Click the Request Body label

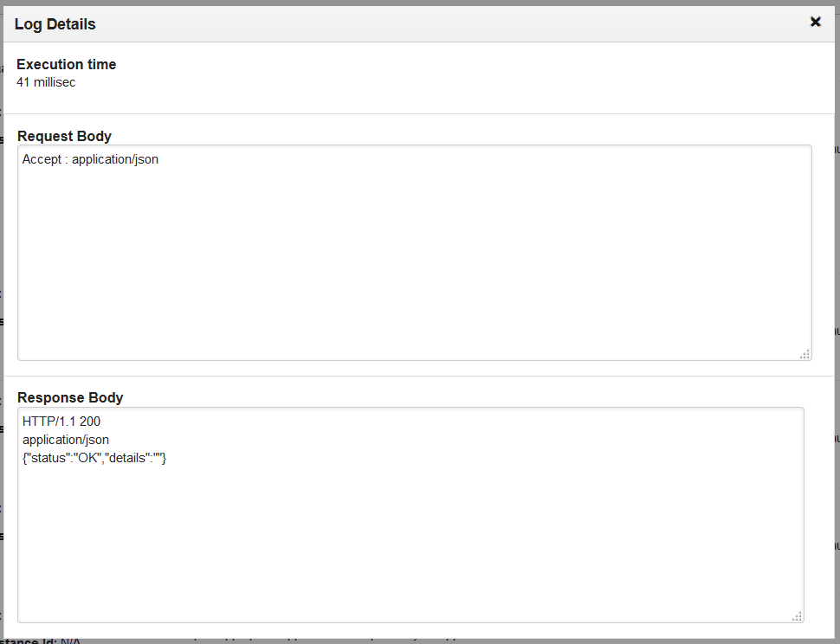(64, 136)
